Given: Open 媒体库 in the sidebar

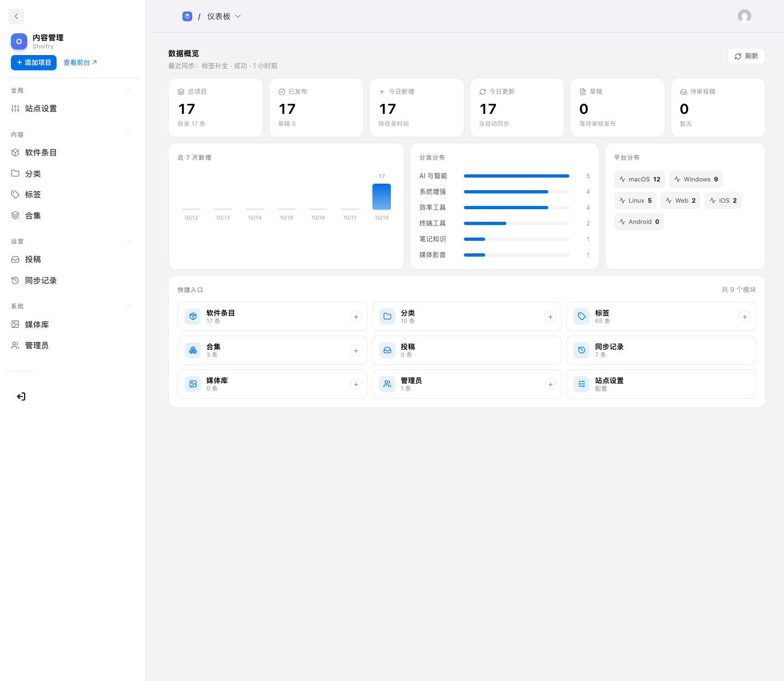Looking at the screenshot, I should point(72,325).
